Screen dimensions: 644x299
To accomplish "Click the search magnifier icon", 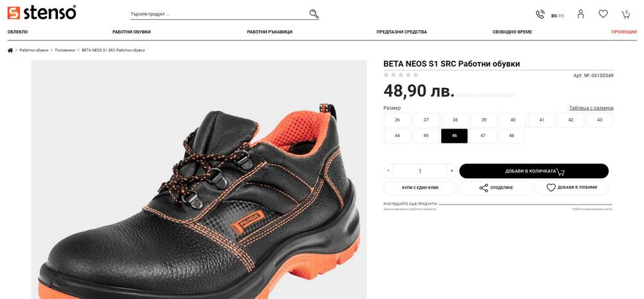I will point(314,14).
